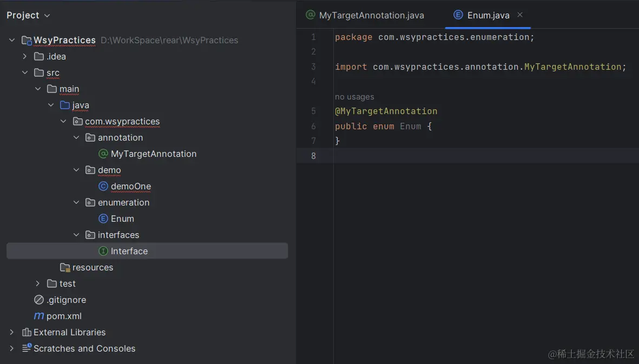Click the 'no usages' hint above the enum
This screenshot has height=364, width=639.
pos(354,97)
